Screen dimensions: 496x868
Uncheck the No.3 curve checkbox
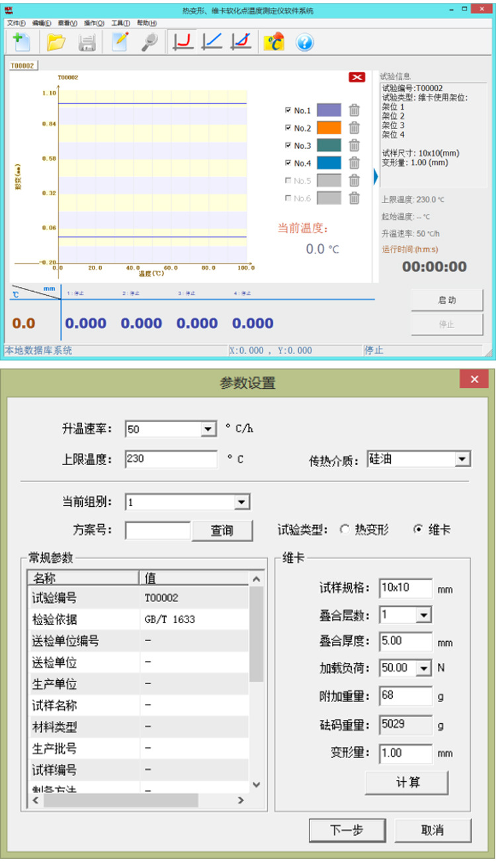click(x=288, y=146)
